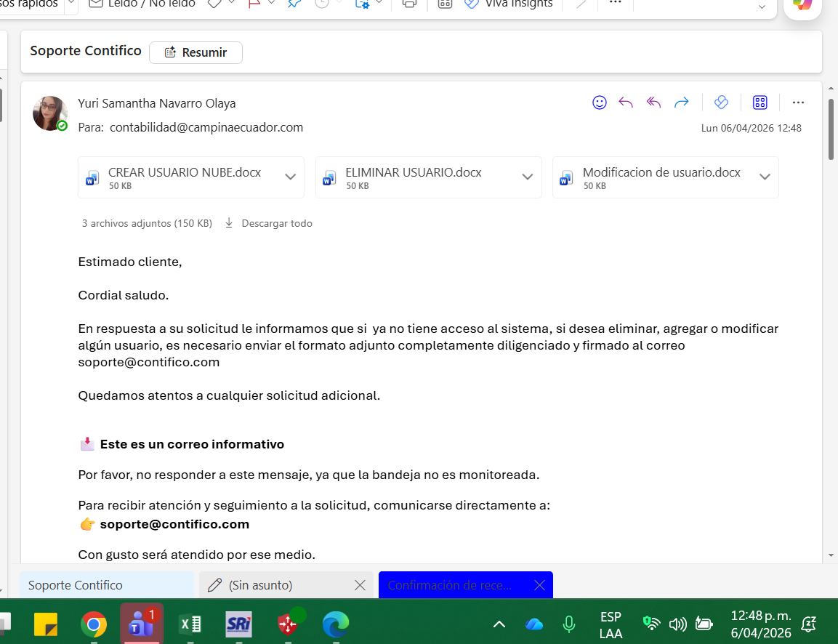The width and height of the screenshot is (838, 644).
Task: Pin the message with the pin icon
Action: pos(294,4)
